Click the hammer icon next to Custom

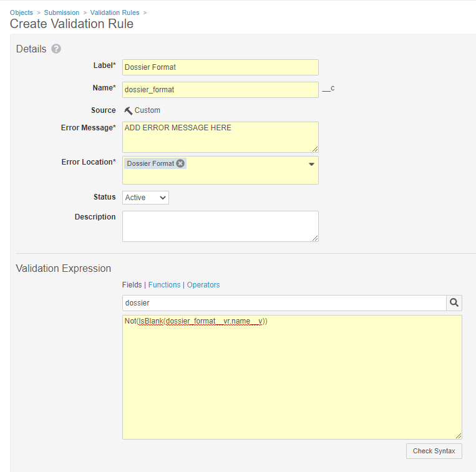(129, 110)
